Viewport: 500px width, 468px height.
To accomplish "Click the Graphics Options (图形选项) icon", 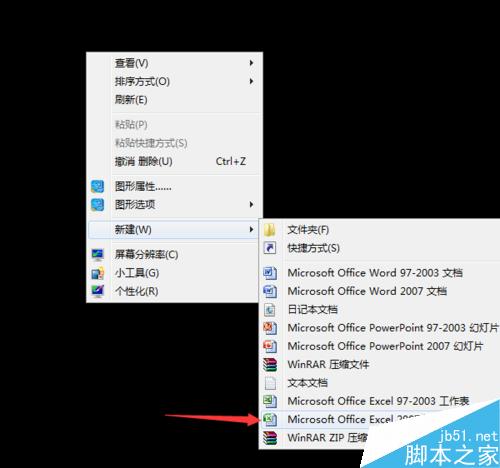I will [x=97, y=205].
